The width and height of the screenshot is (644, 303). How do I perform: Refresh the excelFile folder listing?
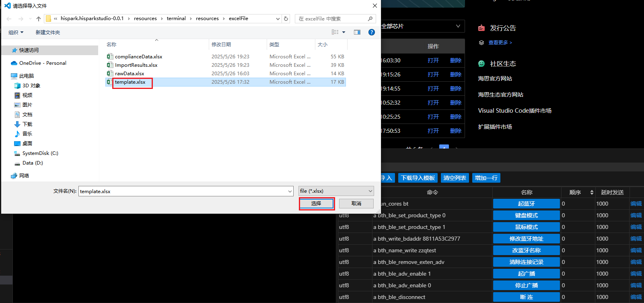coord(286,19)
